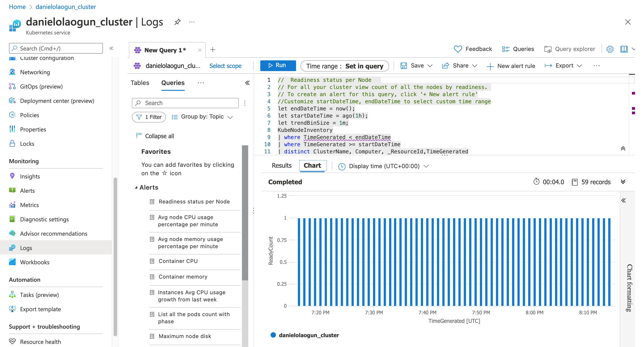
Task: Open more toolbar options ellipsis
Action: coord(597,66)
